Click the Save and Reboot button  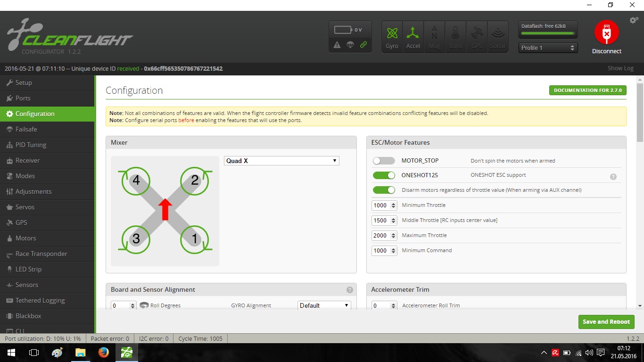[x=606, y=322]
